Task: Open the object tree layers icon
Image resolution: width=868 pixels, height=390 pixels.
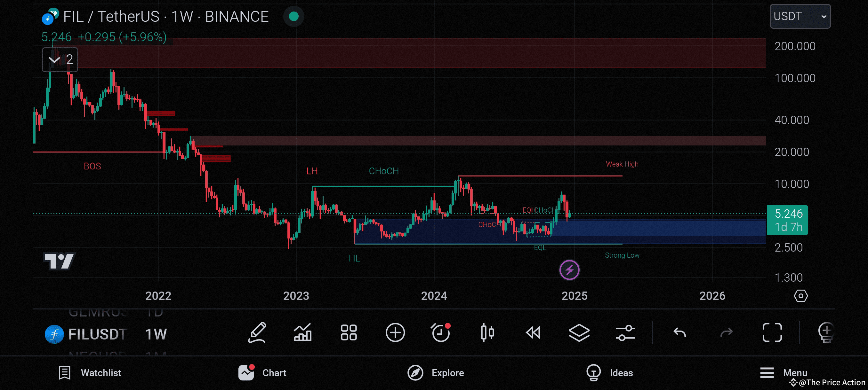Action: pos(579,333)
